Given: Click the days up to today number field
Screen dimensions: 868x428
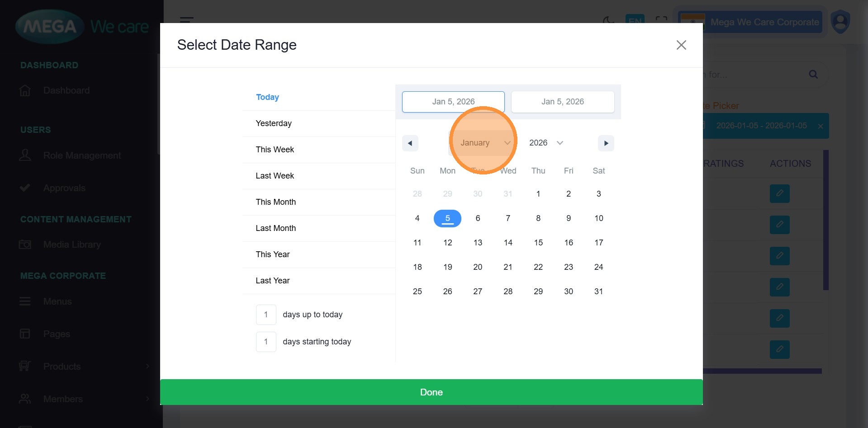Looking at the screenshot, I should tap(266, 315).
